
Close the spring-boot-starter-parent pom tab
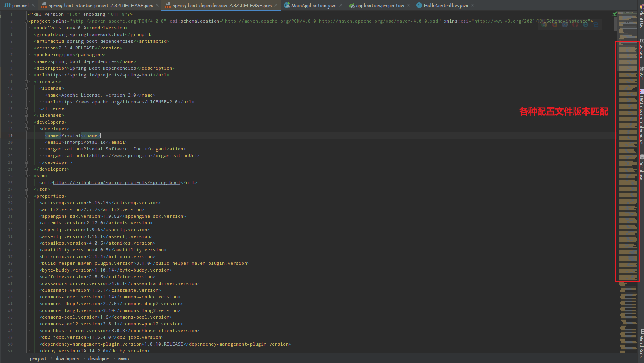(x=157, y=5)
